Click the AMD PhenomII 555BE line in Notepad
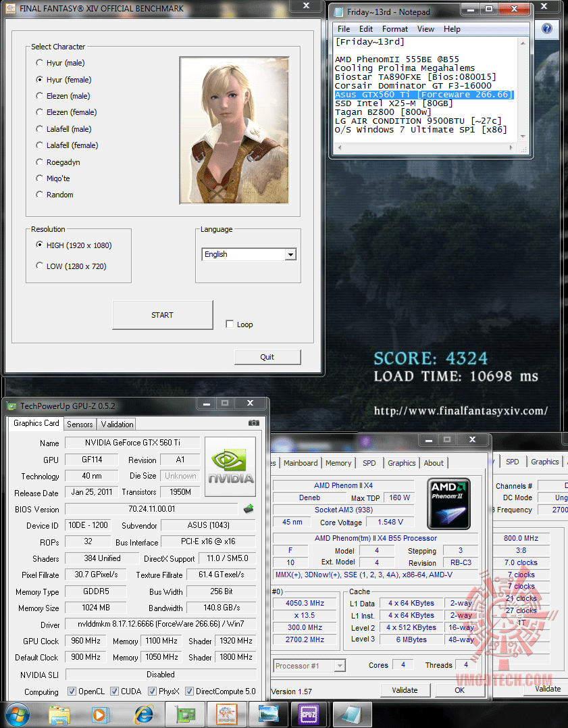The width and height of the screenshot is (568, 728). 396,59
